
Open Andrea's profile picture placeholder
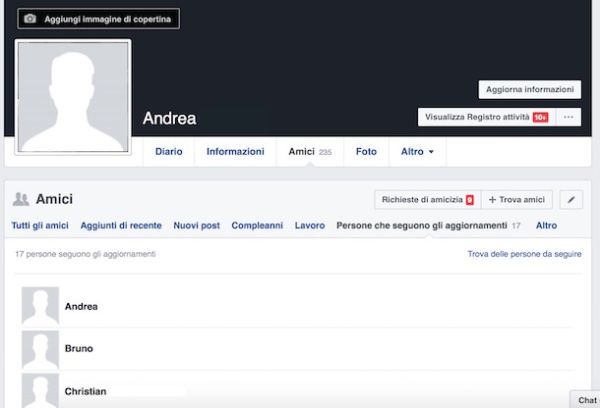(75, 98)
